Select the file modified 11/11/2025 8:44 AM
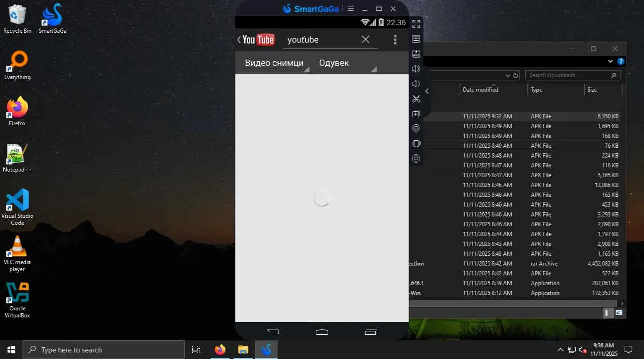This screenshot has width=644, height=359. point(515,234)
